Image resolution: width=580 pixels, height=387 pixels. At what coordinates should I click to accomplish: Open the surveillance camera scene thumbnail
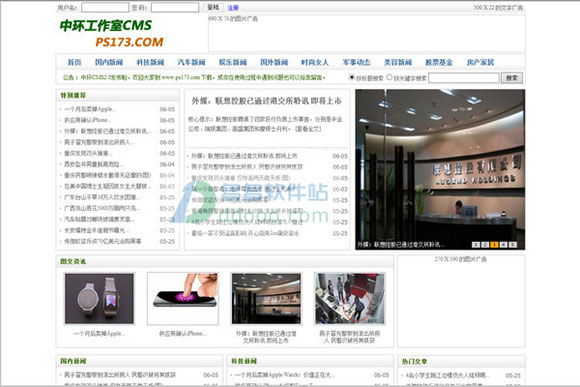[x=350, y=299]
